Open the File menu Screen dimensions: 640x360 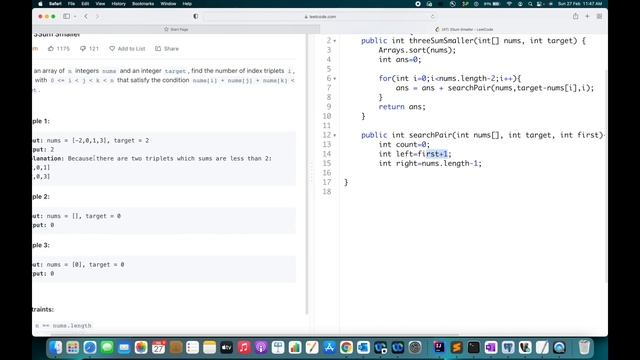[71, 4]
